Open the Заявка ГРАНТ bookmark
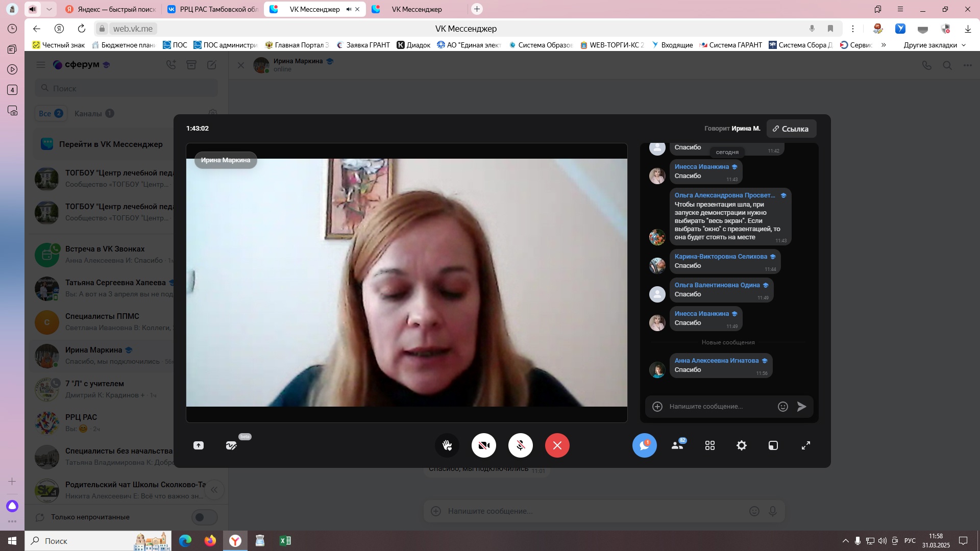The image size is (980, 551). tap(363, 45)
